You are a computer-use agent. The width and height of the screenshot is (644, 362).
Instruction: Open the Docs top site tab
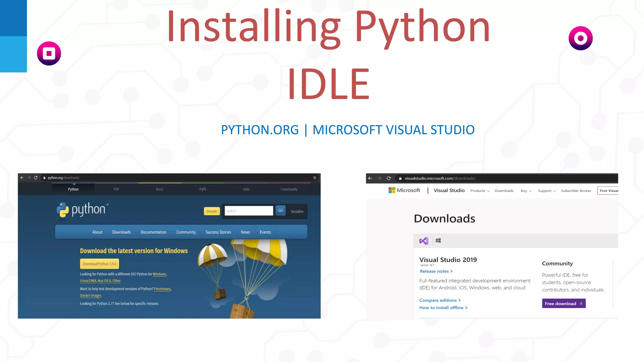coord(159,189)
